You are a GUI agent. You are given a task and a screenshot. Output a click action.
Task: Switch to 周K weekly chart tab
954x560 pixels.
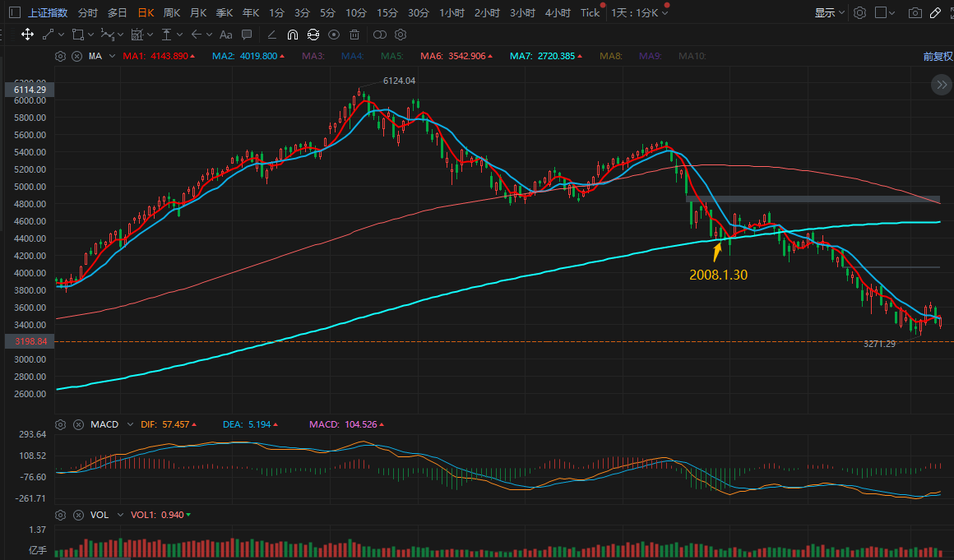coord(172,12)
